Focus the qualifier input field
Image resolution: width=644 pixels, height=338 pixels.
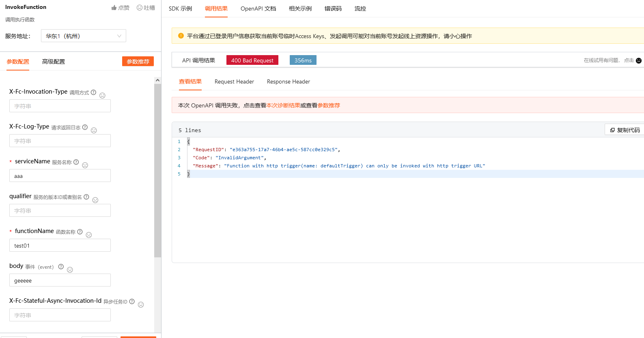(x=60, y=210)
